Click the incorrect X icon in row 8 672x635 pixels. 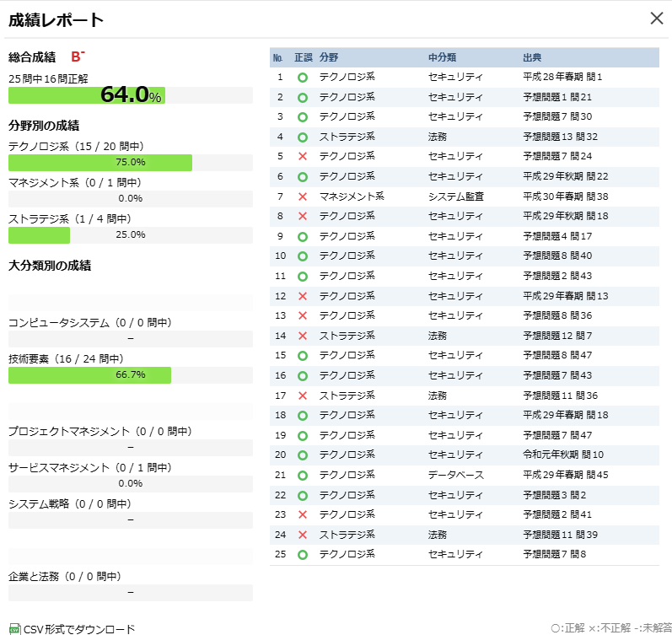click(303, 216)
